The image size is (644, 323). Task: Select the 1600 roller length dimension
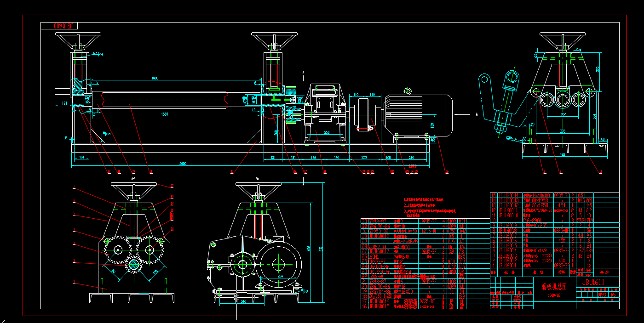(x=155, y=79)
